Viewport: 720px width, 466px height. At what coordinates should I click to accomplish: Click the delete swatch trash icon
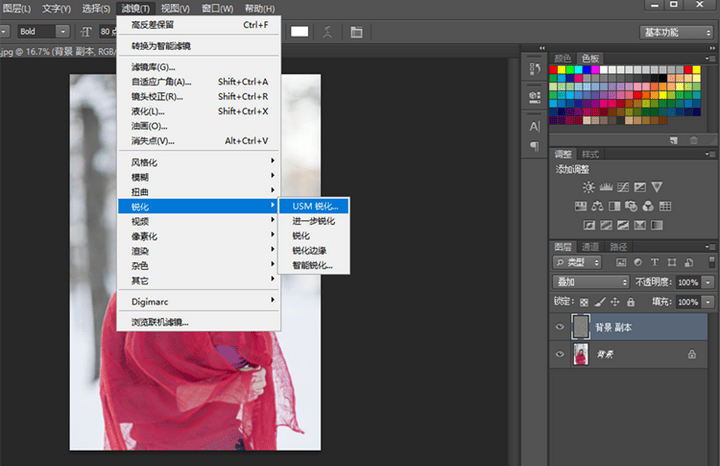coord(693,140)
